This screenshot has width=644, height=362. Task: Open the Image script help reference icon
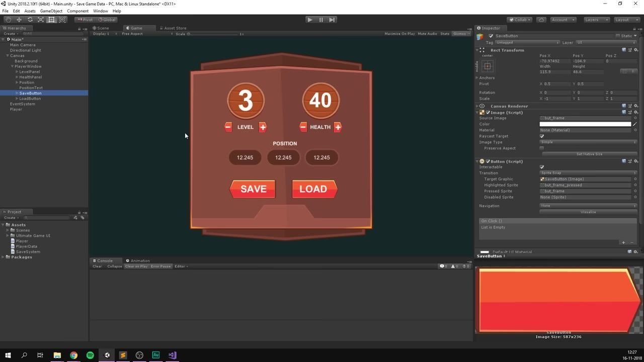coord(624,112)
